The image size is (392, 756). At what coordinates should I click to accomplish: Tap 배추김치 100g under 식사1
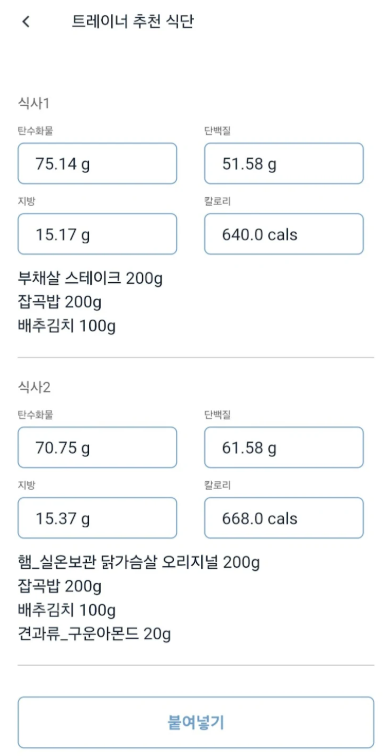coord(67,326)
